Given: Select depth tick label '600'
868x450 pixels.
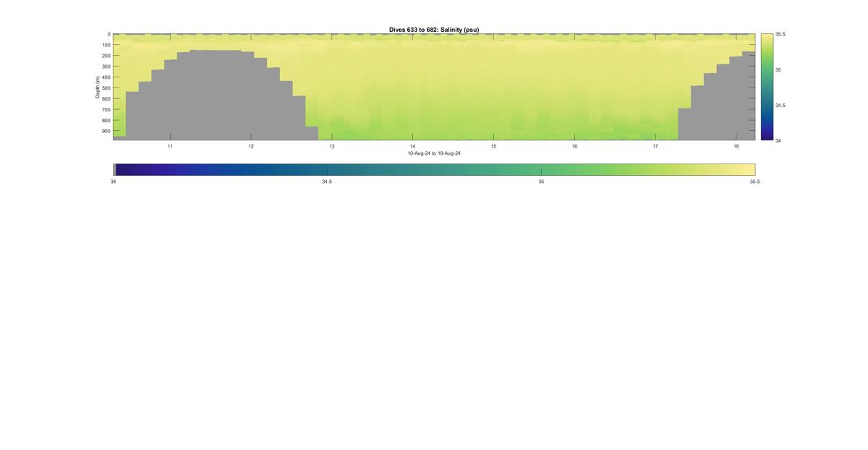Looking at the screenshot, I should (106, 99).
